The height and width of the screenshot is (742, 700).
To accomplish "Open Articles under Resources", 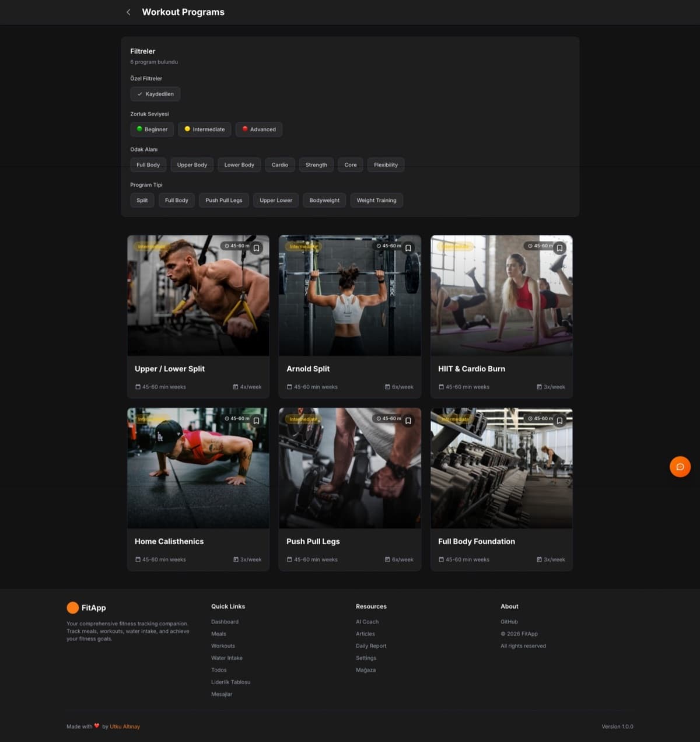I will [365, 634].
